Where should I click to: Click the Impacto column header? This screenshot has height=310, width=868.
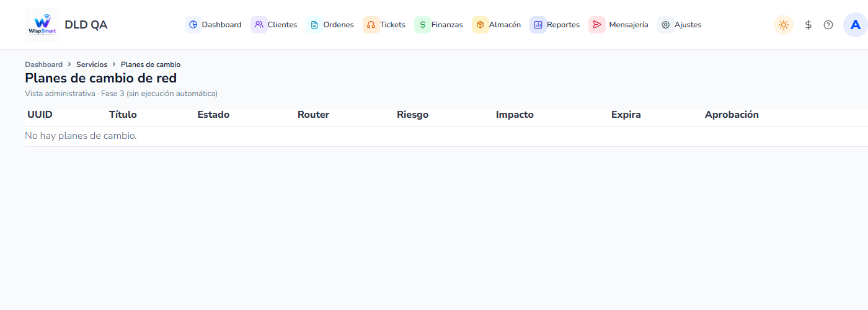click(x=515, y=115)
